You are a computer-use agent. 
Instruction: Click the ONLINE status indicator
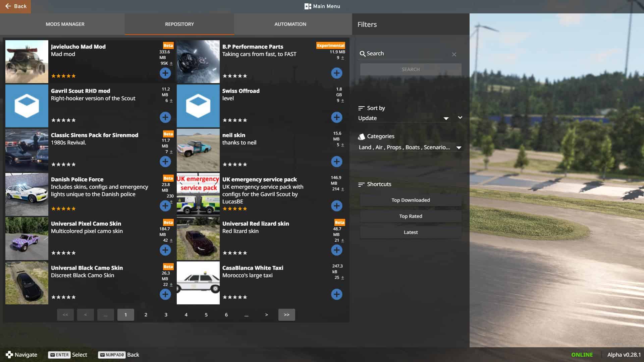click(x=582, y=355)
